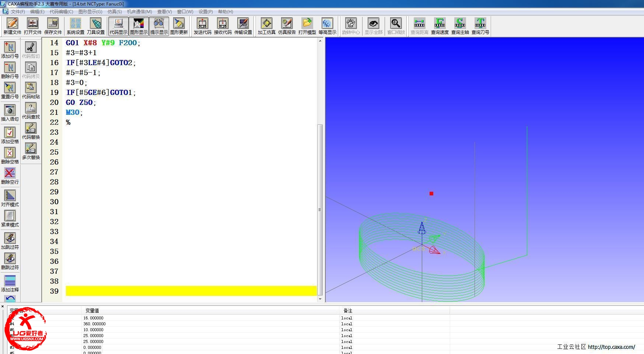Refresh graphics with 图形更新
This screenshot has width=644, height=354.
point(179,26)
